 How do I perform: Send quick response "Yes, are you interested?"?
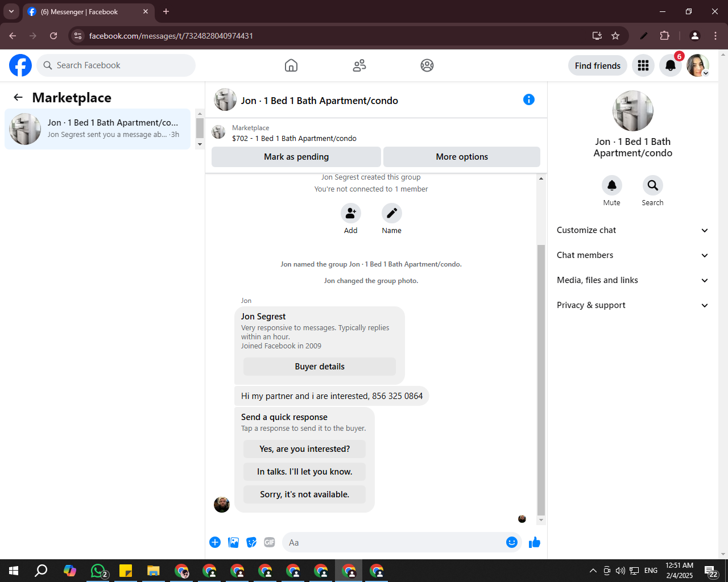[305, 449]
